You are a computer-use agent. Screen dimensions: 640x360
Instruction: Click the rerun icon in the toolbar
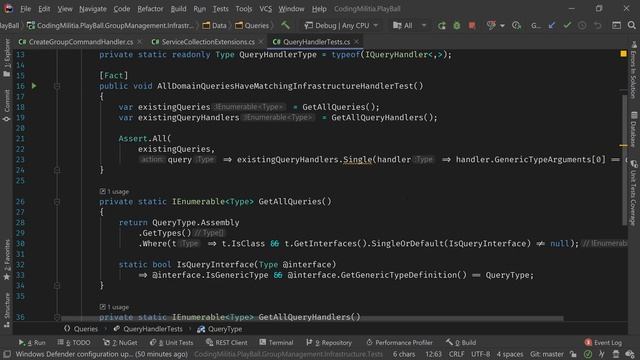(x=442, y=26)
